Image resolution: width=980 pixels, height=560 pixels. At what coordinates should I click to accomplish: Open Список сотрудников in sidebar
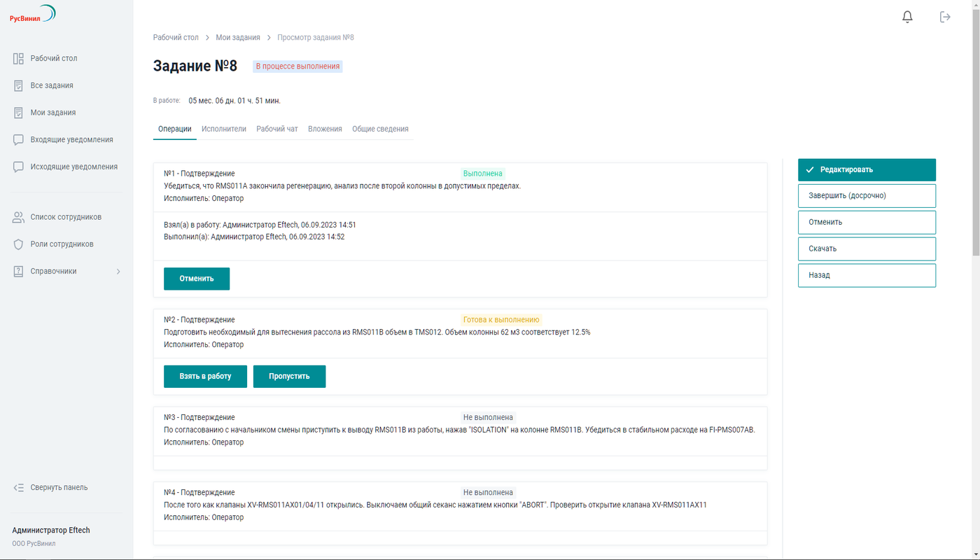(x=66, y=217)
